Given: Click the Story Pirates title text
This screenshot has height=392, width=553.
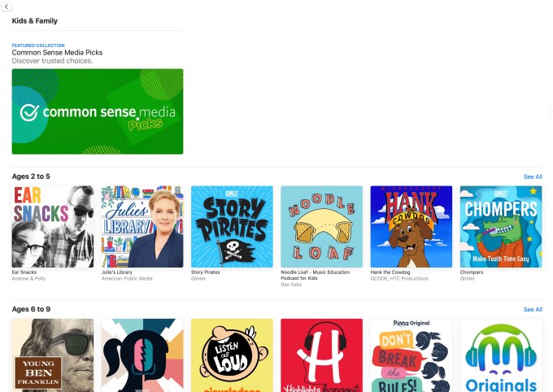Looking at the screenshot, I should coord(205,272).
